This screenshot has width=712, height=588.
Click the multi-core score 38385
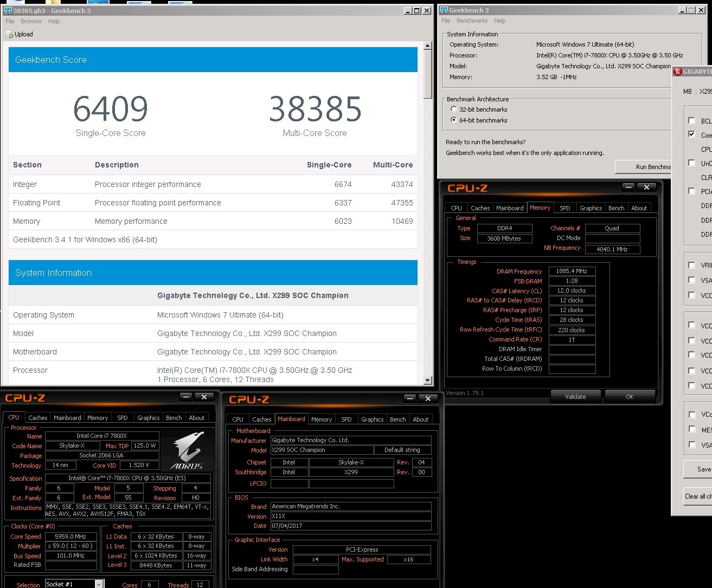point(315,109)
